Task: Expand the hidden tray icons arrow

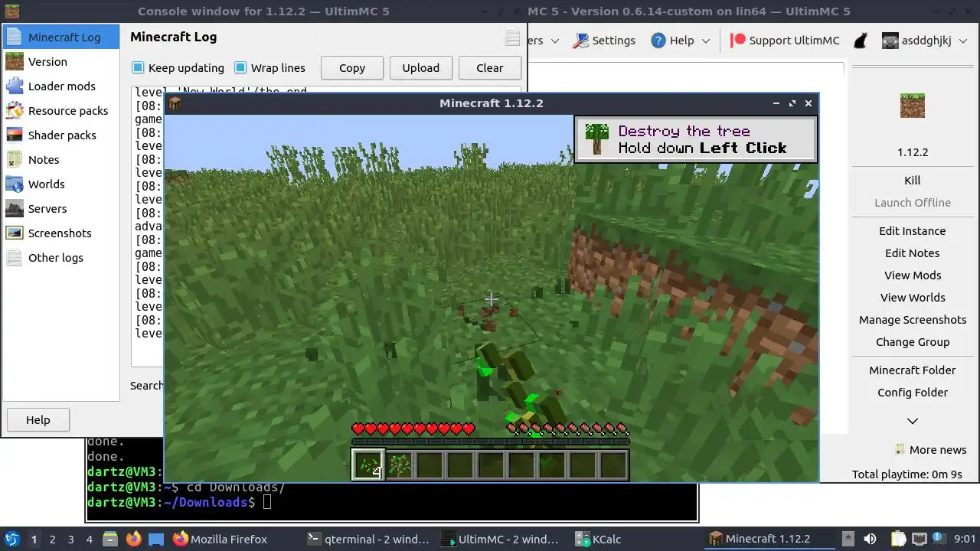Action: pos(848,540)
